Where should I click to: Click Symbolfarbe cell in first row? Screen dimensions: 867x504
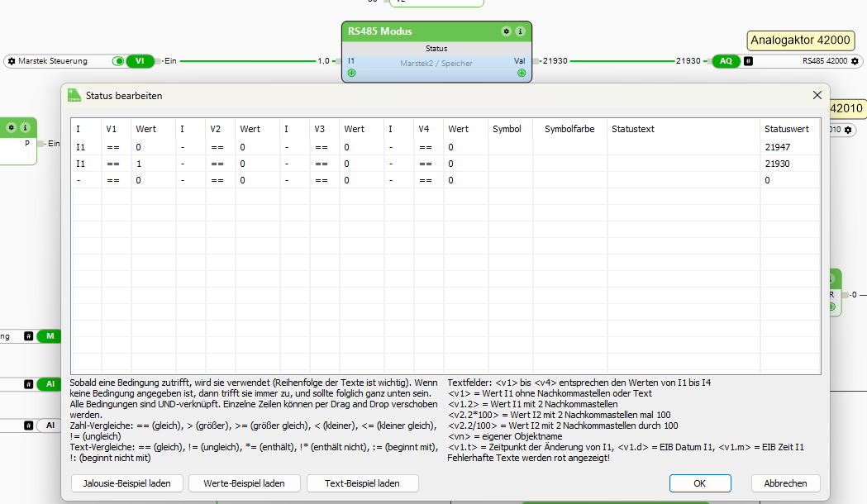(569, 147)
